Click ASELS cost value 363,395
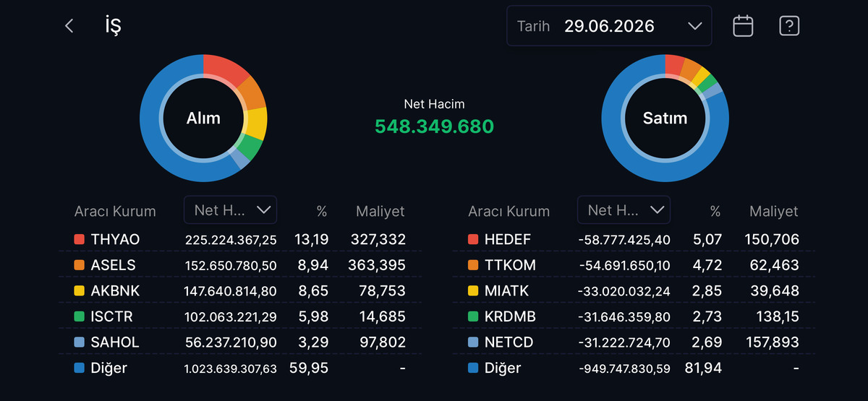This screenshot has width=868, height=401. [378, 265]
